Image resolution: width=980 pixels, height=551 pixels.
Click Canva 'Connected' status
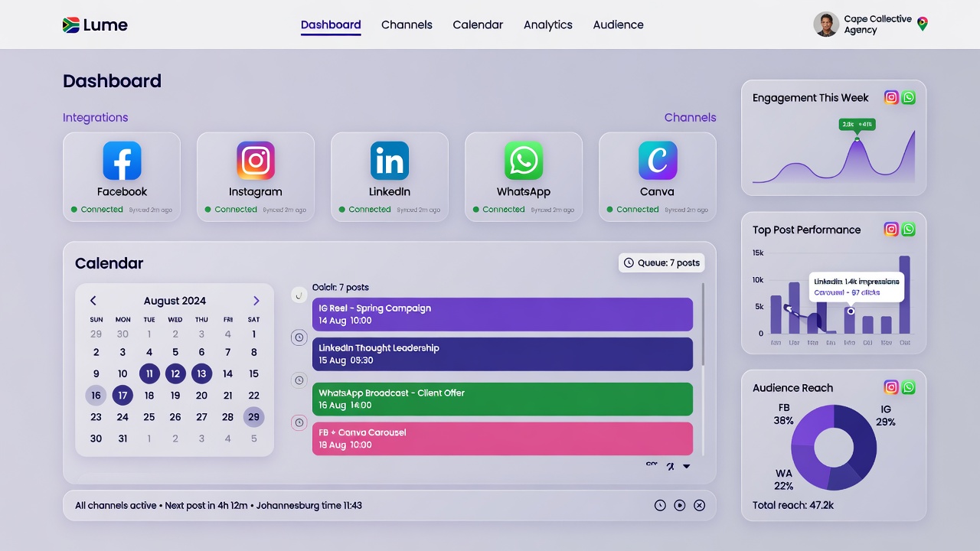633,209
